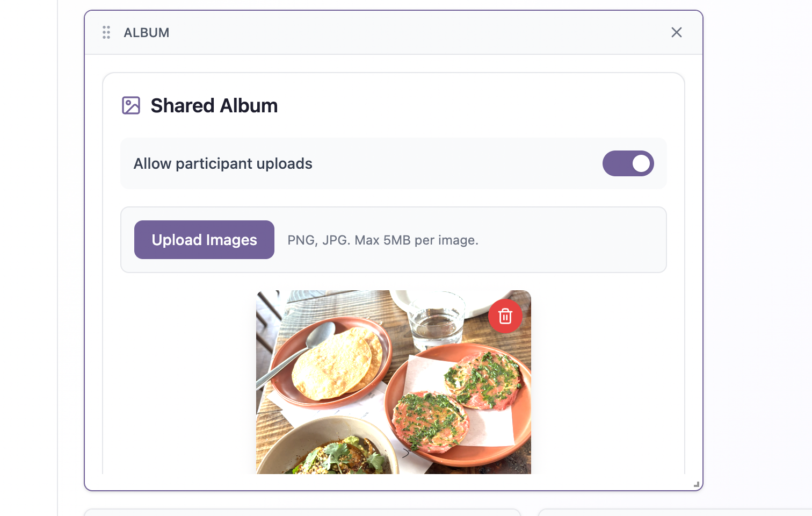Click the Shared Album heading
Image resolution: width=812 pixels, height=516 pixels.
point(214,106)
